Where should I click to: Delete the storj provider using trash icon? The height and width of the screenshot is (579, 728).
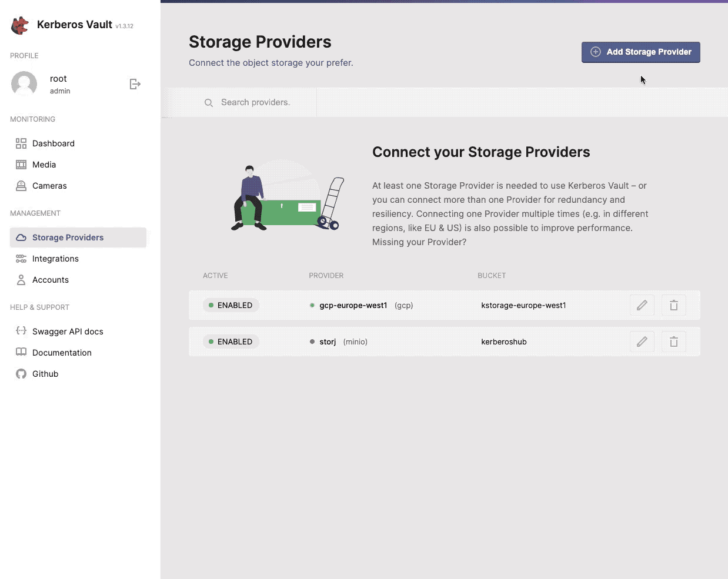tap(674, 341)
